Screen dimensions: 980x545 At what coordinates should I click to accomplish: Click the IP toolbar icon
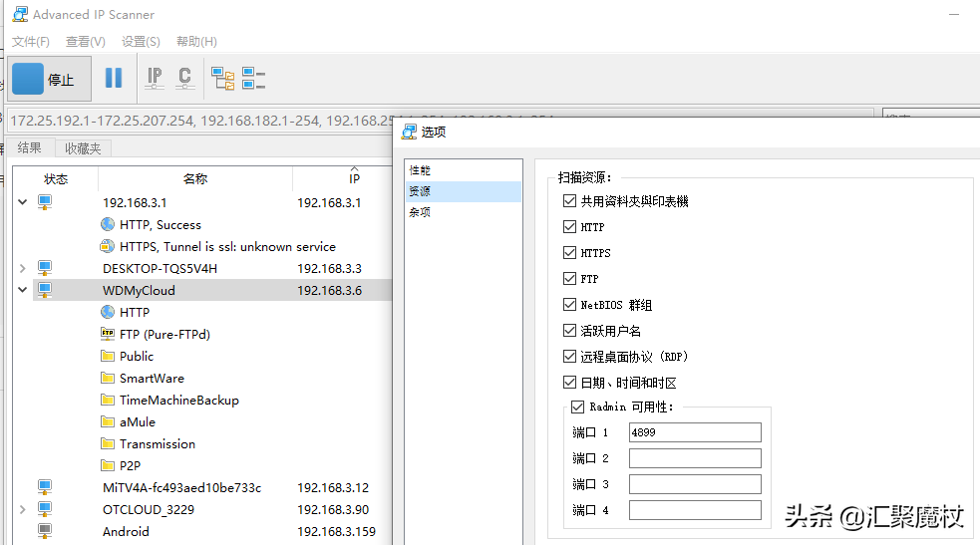tap(155, 78)
